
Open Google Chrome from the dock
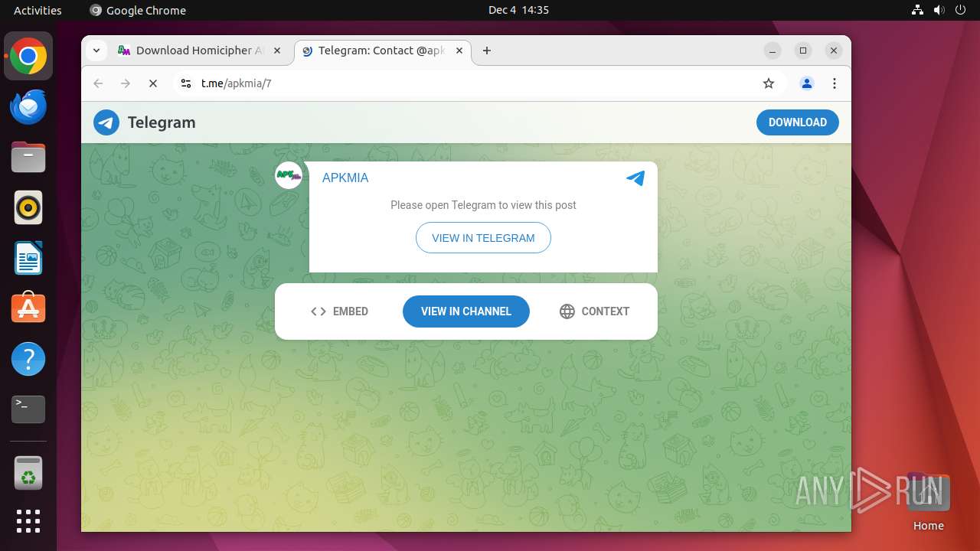pos(28,56)
